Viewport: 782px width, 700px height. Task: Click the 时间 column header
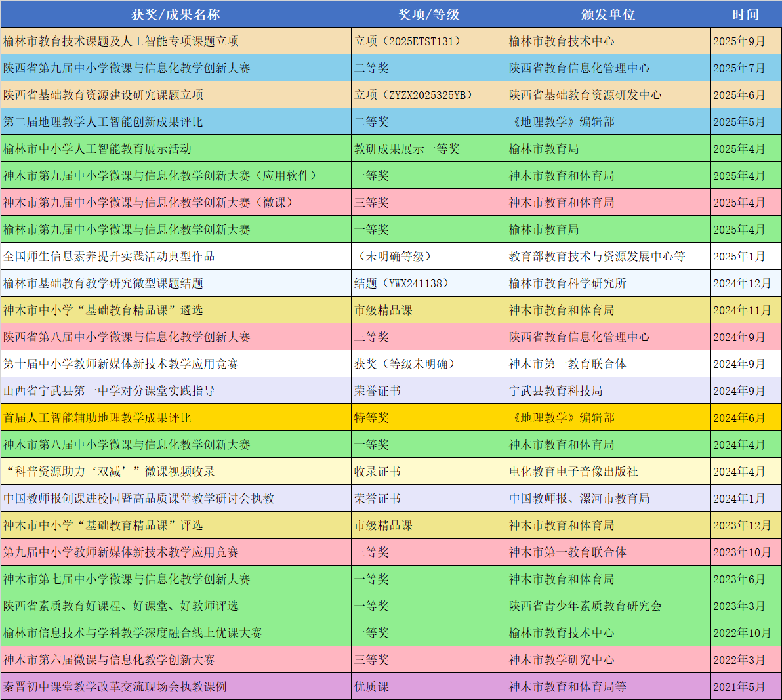(x=746, y=14)
